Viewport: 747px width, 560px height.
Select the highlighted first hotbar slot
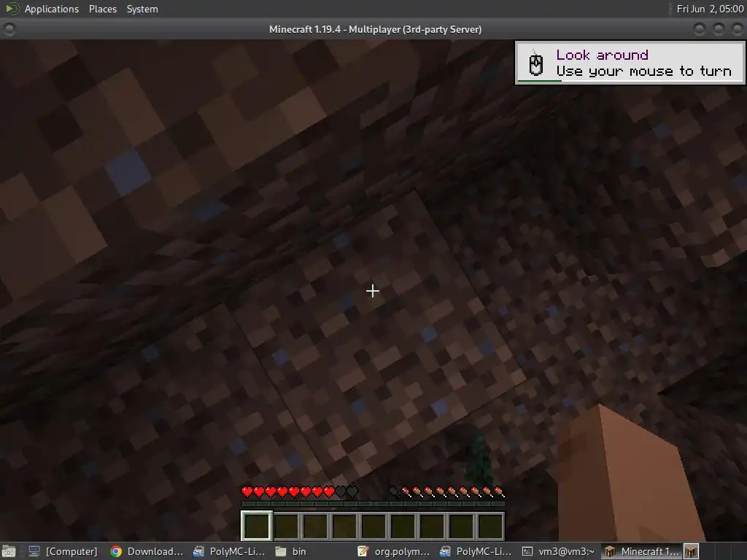tap(257, 526)
